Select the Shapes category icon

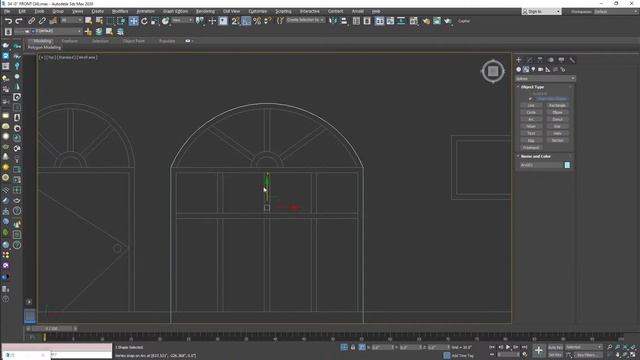[526, 69]
